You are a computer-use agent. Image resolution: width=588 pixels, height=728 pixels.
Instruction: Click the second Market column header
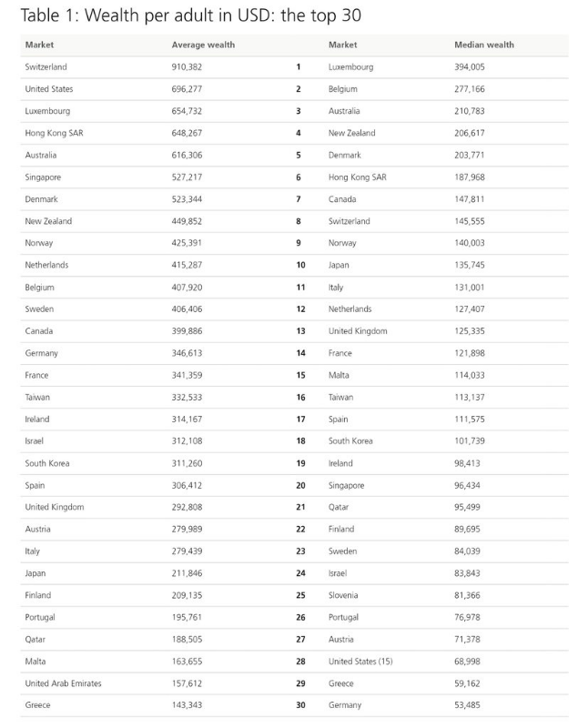tap(343, 45)
